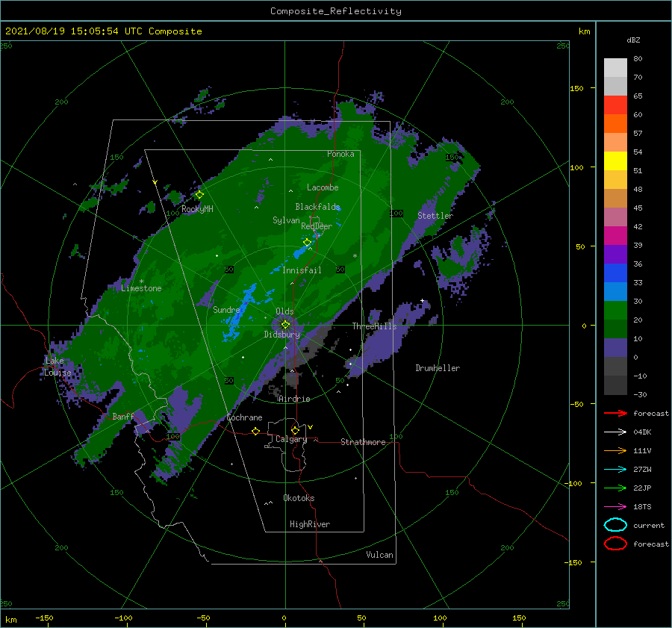Click the red forecast ellipse icon
672x628 pixels.
615,544
